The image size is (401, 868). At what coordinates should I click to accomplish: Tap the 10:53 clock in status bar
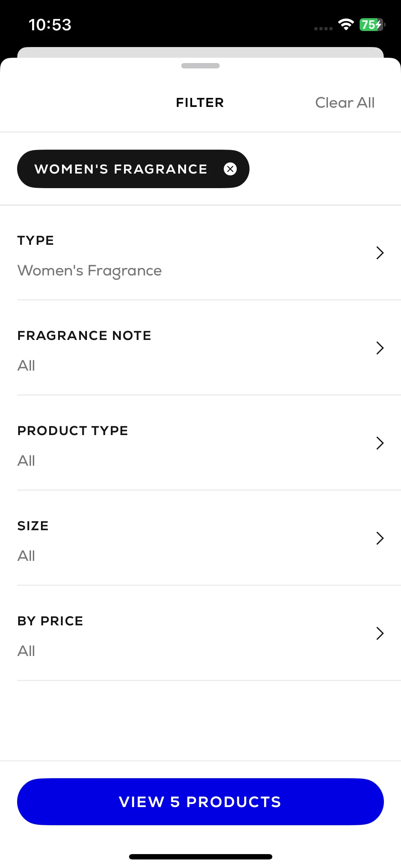(x=50, y=25)
